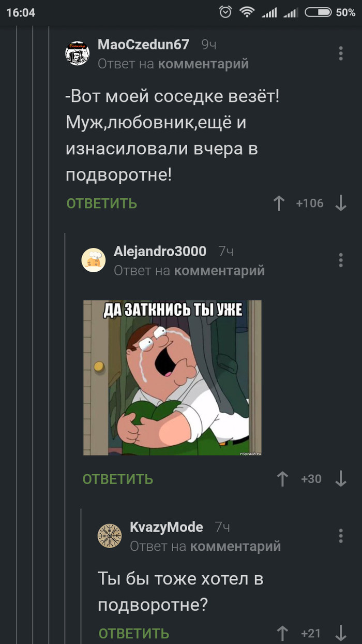Downvote MaoCzedun67's comment
Image resolution: width=362 pixels, height=644 pixels.
340,203
